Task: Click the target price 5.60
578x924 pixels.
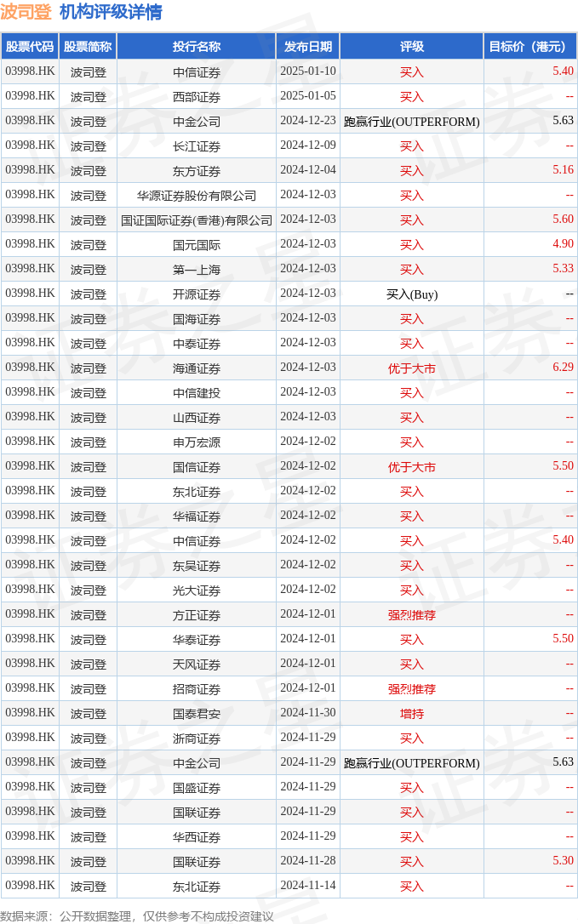Action: tap(563, 220)
